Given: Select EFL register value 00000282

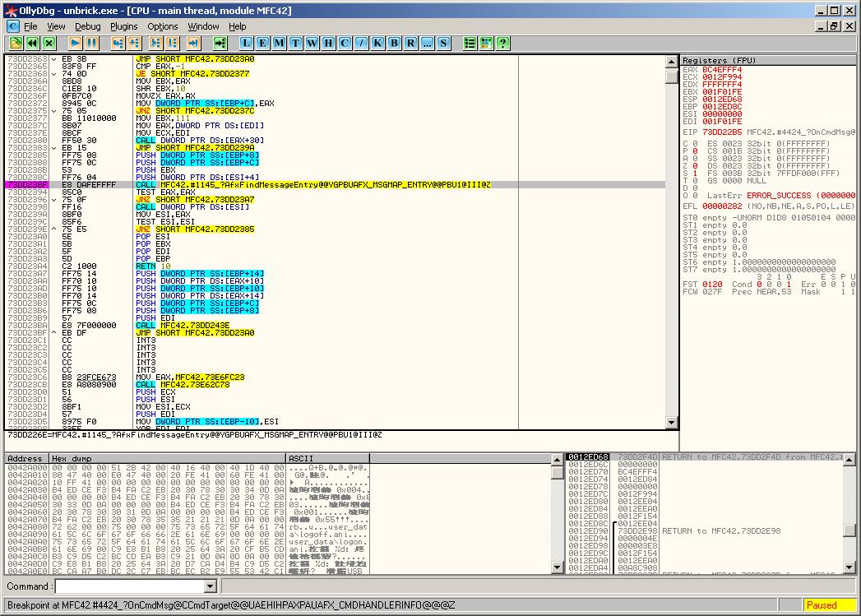Looking at the screenshot, I should (x=722, y=206).
